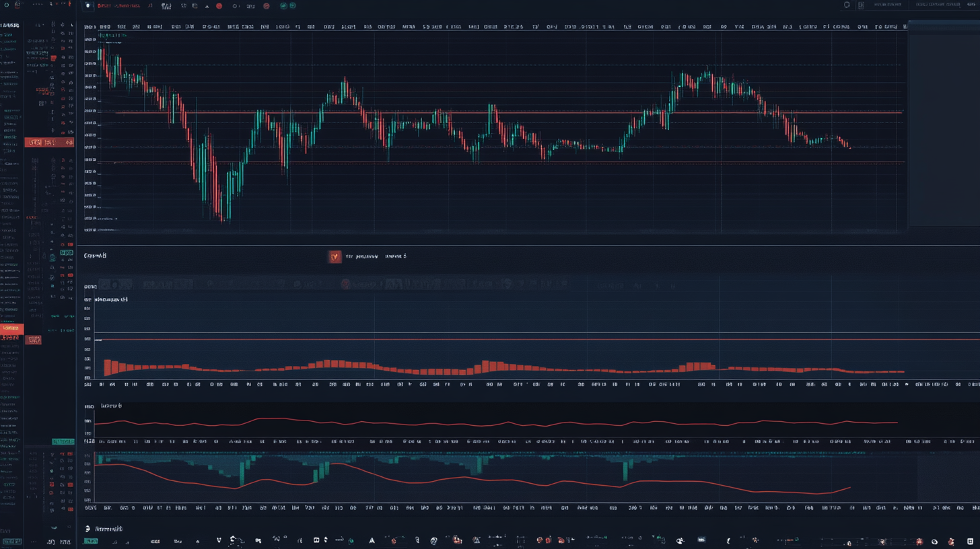Click the red alert bell icon in toolbar
The width and height of the screenshot is (980, 549).
tap(267, 5)
